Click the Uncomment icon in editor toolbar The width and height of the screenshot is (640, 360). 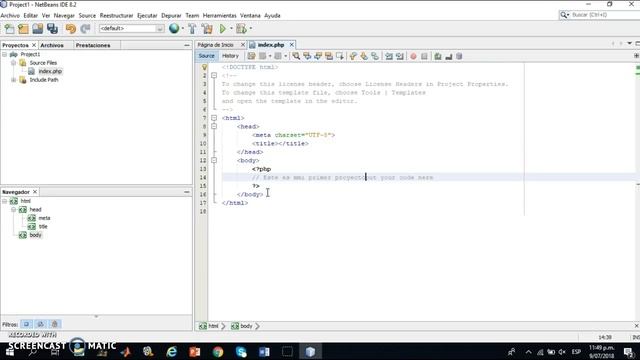[449, 56]
